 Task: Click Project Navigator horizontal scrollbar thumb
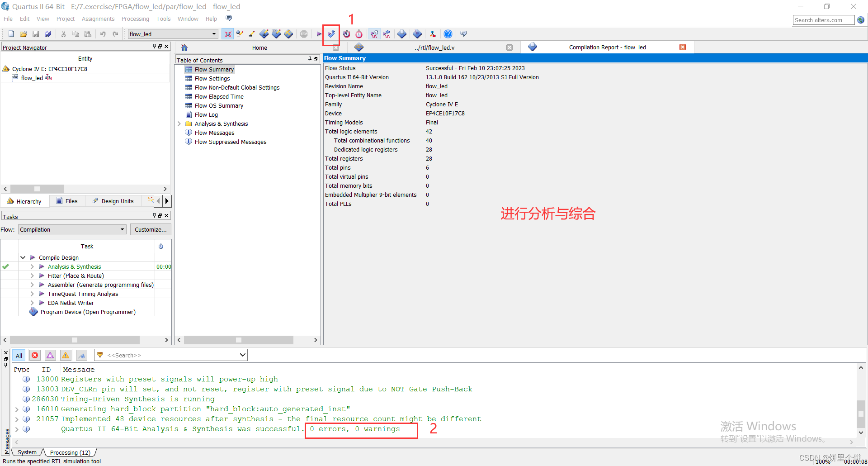37,189
